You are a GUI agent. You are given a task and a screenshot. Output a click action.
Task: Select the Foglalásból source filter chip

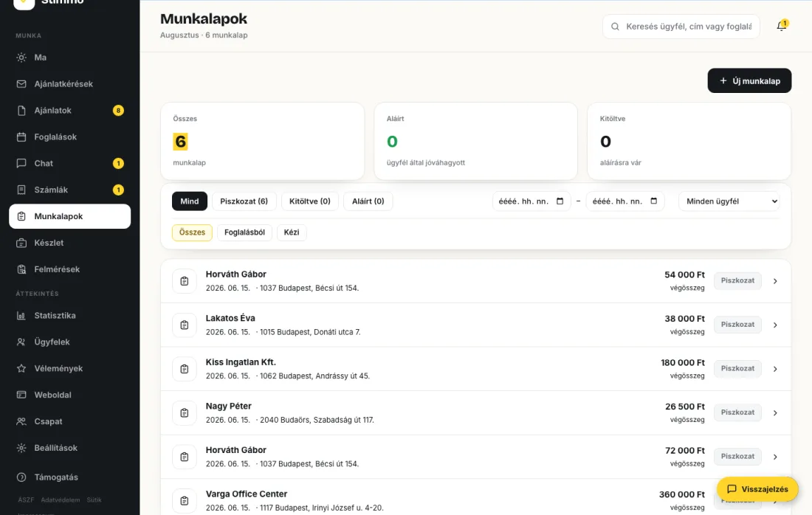pos(244,232)
